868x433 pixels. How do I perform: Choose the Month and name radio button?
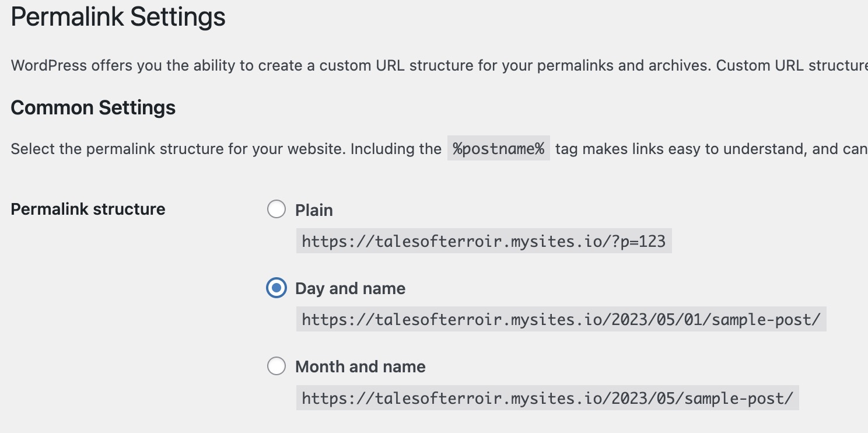click(x=276, y=366)
